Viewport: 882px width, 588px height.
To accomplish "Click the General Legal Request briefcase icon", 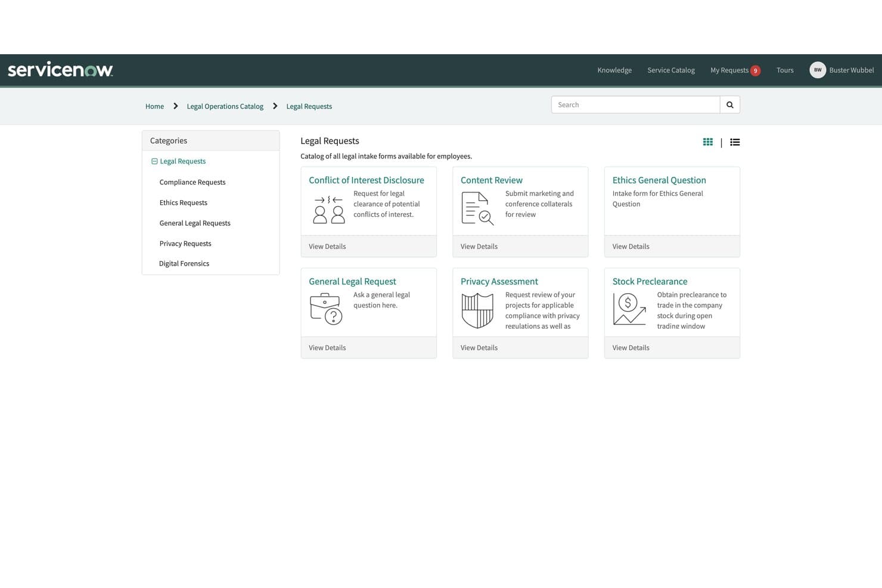I will [326, 309].
